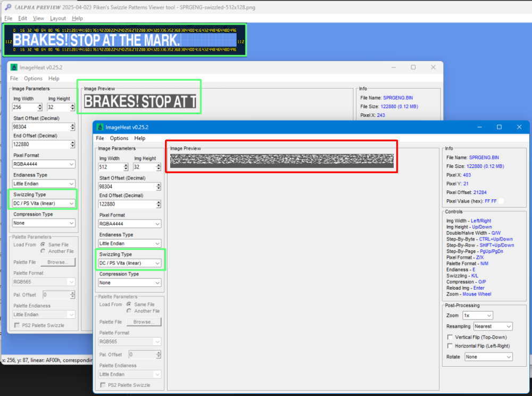
Task: Toggle PS2 Palette Swizzle in front ImageHeat window
Action: click(103, 385)
